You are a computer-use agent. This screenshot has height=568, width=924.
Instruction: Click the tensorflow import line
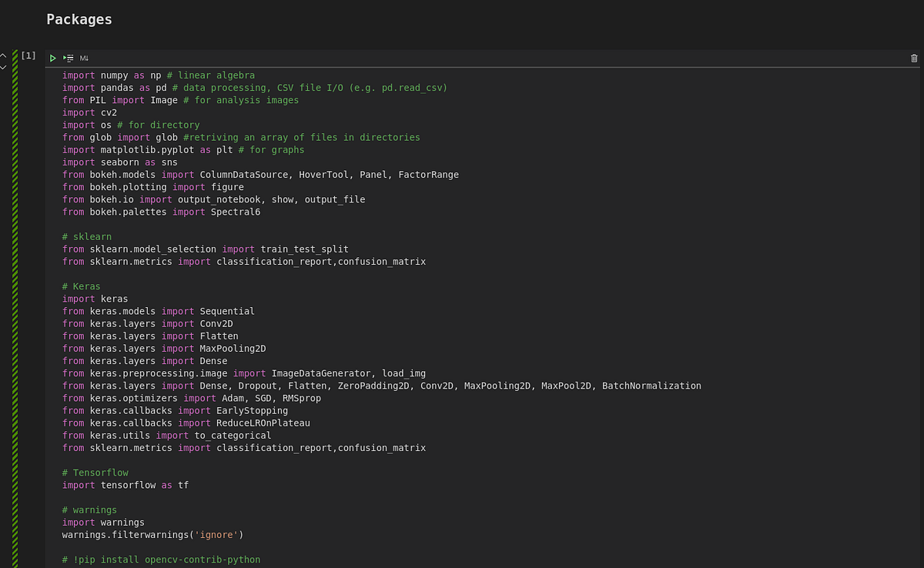(x=123, y=485)
